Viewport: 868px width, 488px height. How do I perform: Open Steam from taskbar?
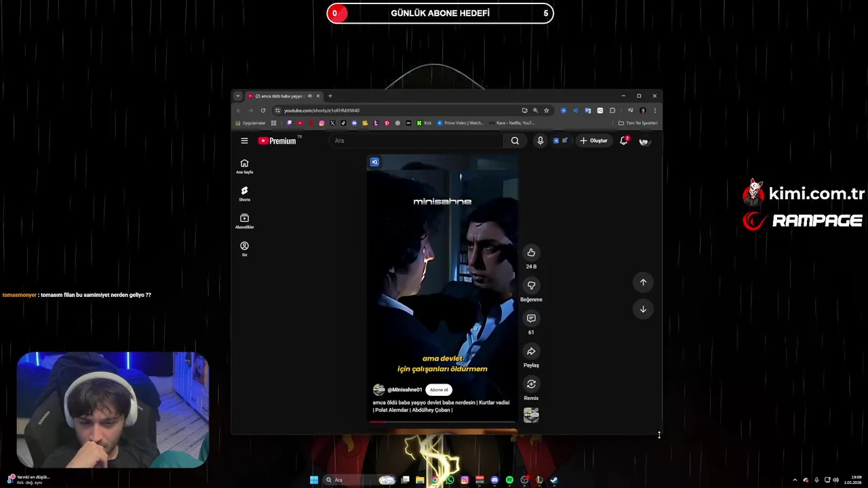(x=553, y=480)
